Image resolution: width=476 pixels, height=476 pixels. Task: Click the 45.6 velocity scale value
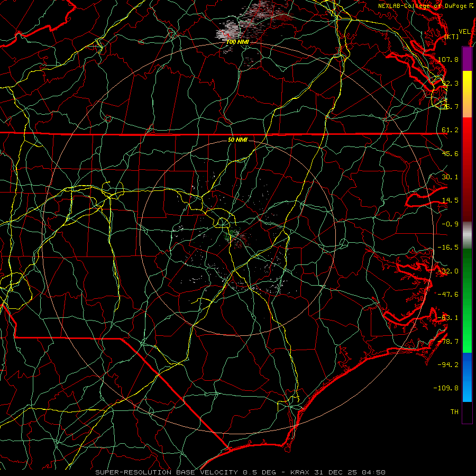[450, 153]
